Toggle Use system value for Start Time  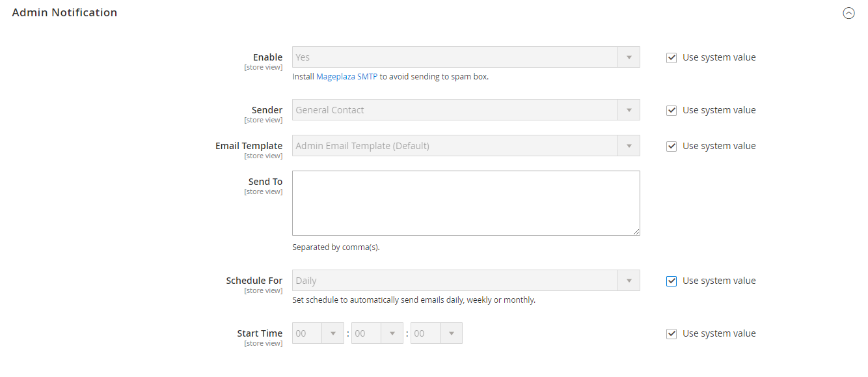(x=671, y=334)
